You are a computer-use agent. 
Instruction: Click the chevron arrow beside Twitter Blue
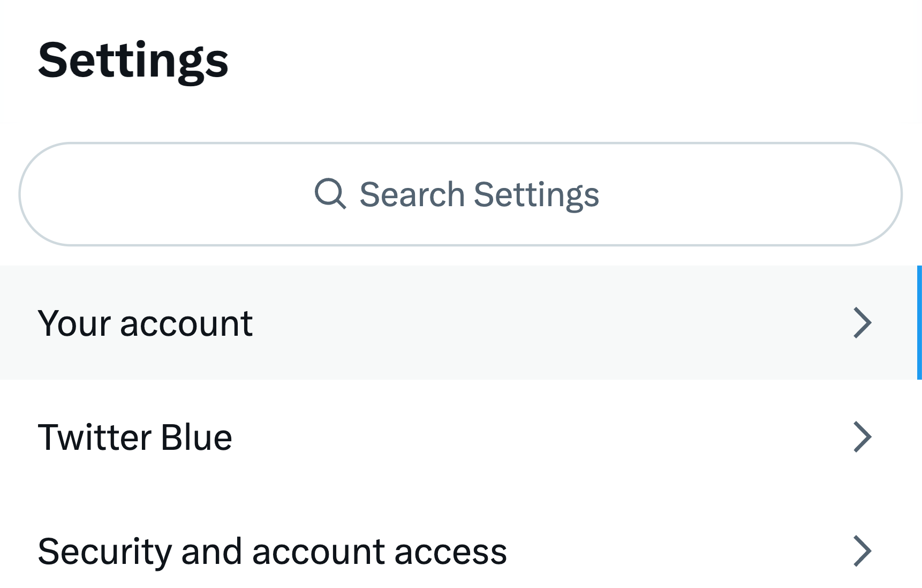tap(862, 436)
